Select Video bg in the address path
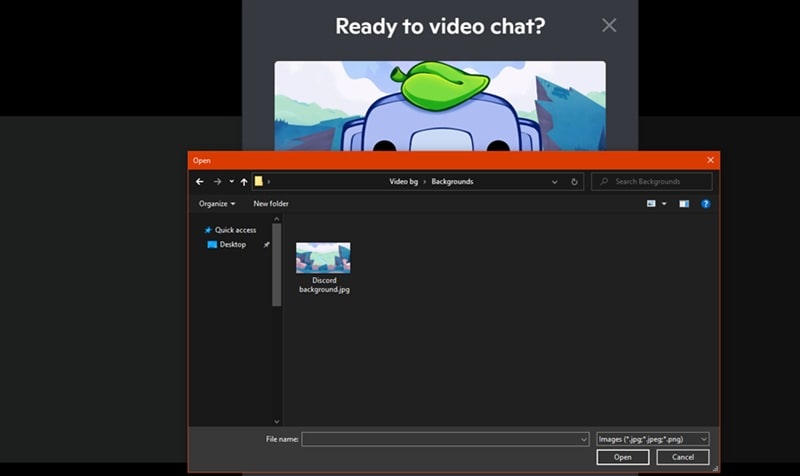The image size is (800, 476). click(x=404, y=182)
